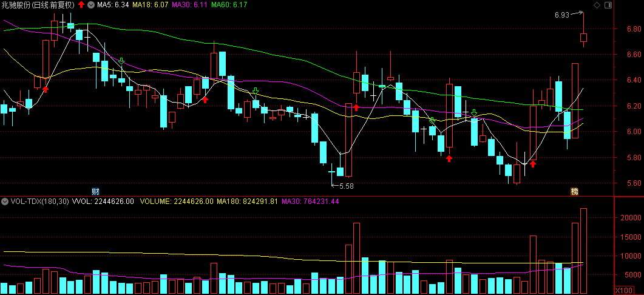The height and width of the screenshot is (295, 644).
Task: Click the 5.58 low price label
Action: click(347, 186)
